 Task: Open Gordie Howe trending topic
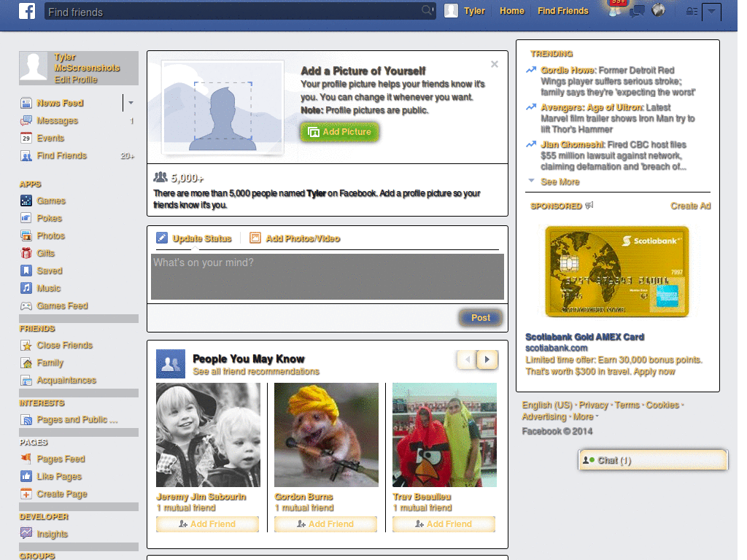568,70
